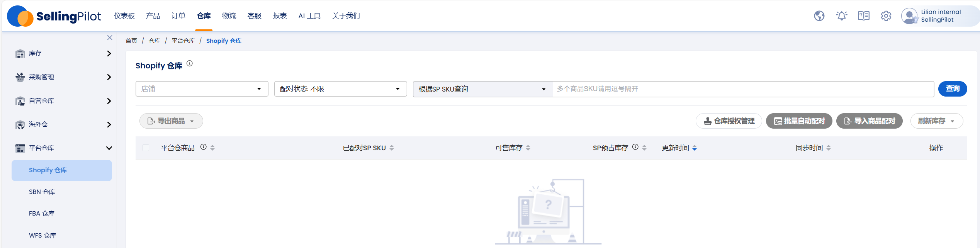Click the 查询 search button
The width and height of the screenshot is (980, 248).
953,89
